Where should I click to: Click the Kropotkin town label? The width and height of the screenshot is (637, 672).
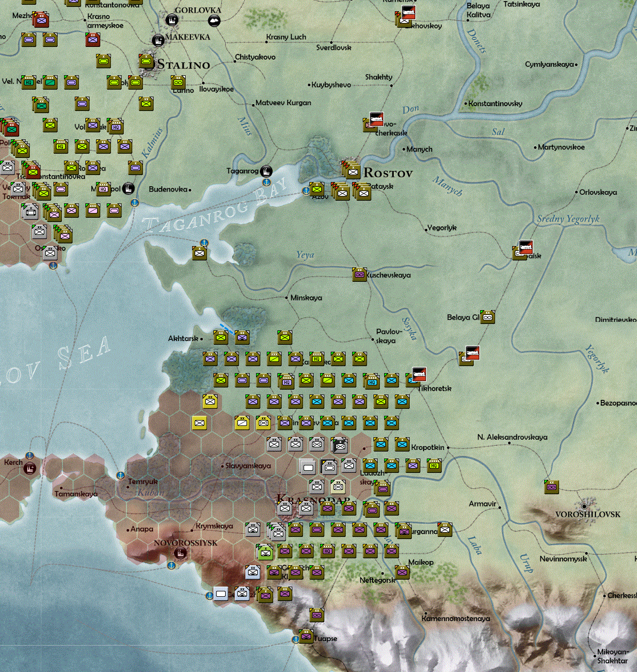click(x=428, y=447)
